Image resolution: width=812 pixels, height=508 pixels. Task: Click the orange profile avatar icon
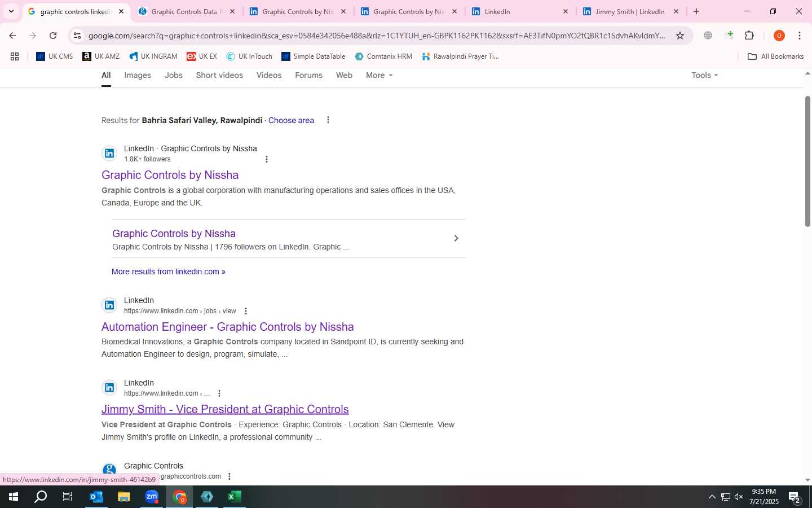779,36
